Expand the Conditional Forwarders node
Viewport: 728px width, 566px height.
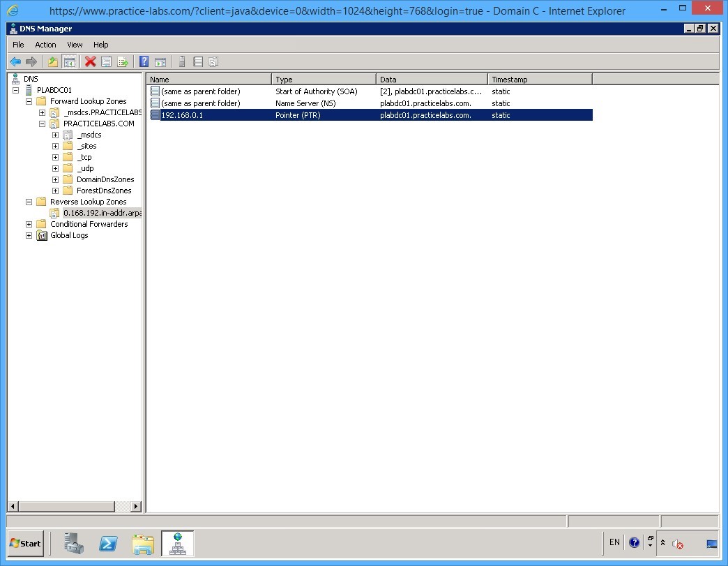29,223
